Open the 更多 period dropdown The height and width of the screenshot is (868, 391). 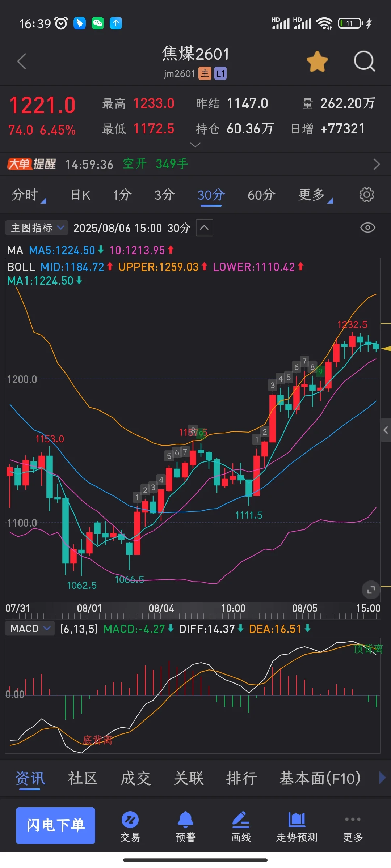315,195
